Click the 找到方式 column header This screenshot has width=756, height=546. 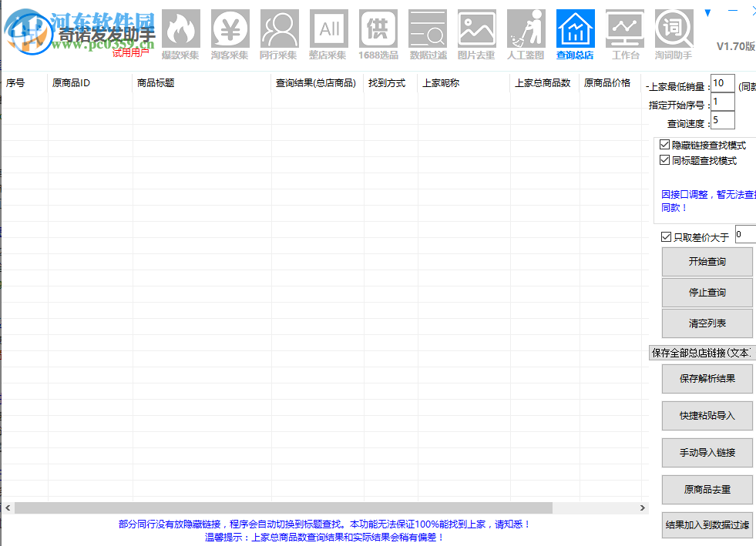[391, 83]
